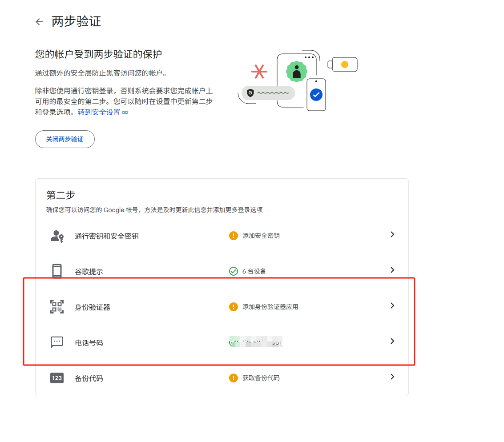Expand the 身份验证器 row chevron
The image size is (504, 442).
392,305
